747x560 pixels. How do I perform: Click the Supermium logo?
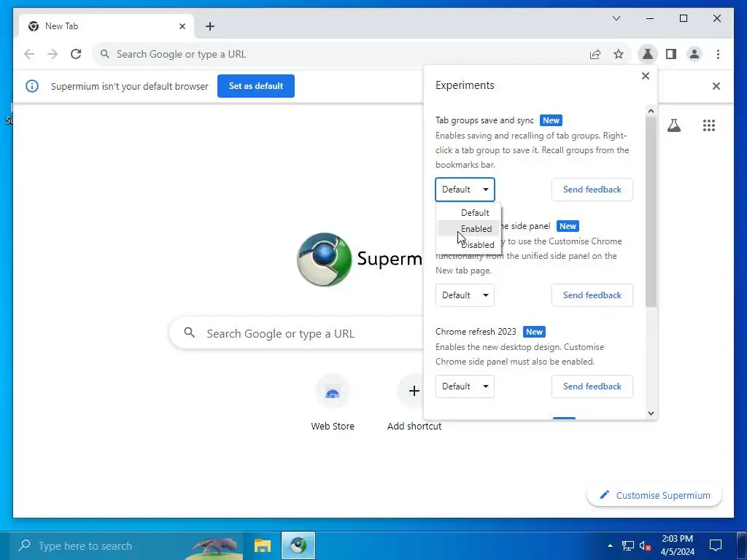[x=325, y=260]
